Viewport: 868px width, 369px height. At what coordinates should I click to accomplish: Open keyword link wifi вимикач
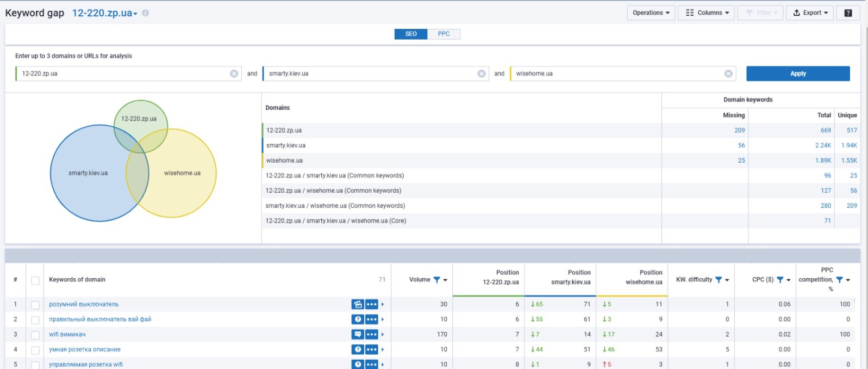pos(67,334)
